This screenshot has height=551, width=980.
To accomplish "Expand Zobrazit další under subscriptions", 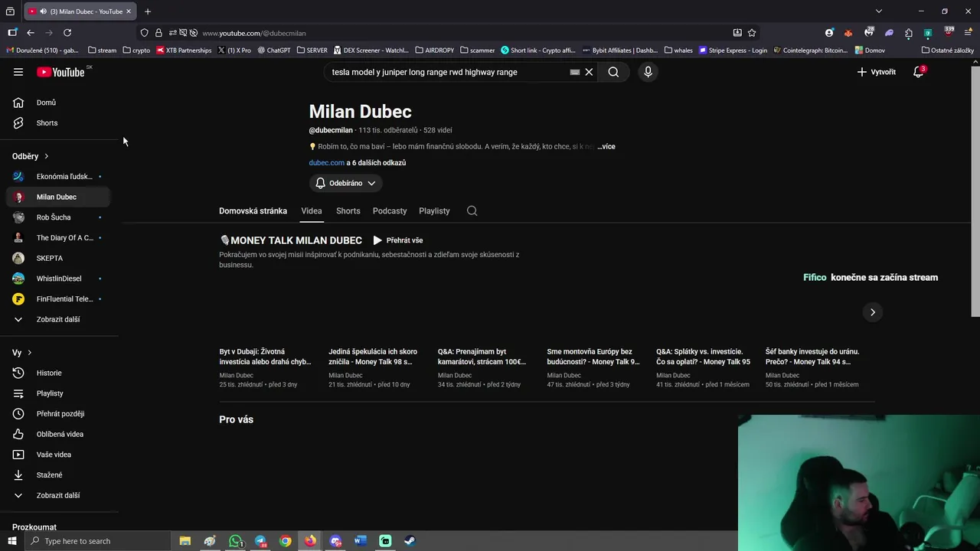I will (x=60, y=319).
